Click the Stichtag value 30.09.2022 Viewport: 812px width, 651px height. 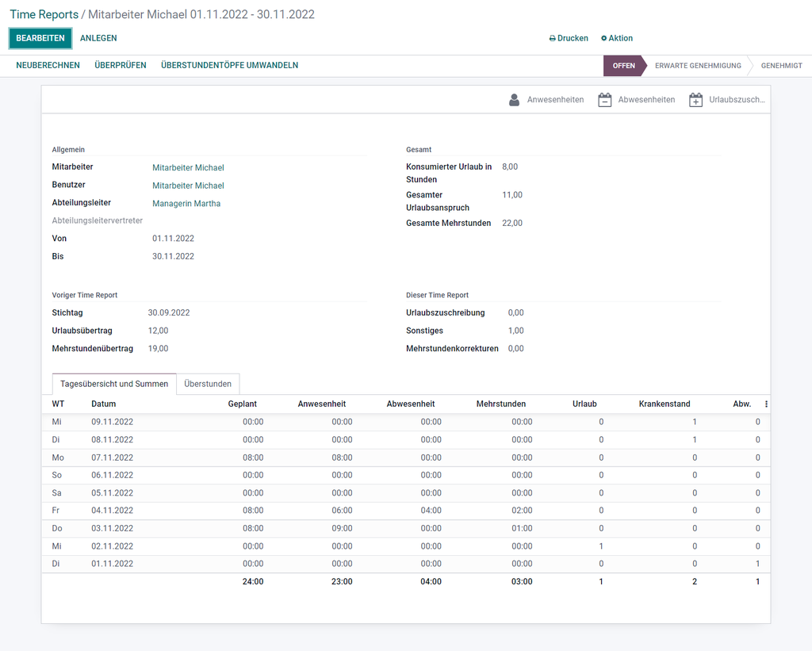pyautogui.click(x=169, y=312)
